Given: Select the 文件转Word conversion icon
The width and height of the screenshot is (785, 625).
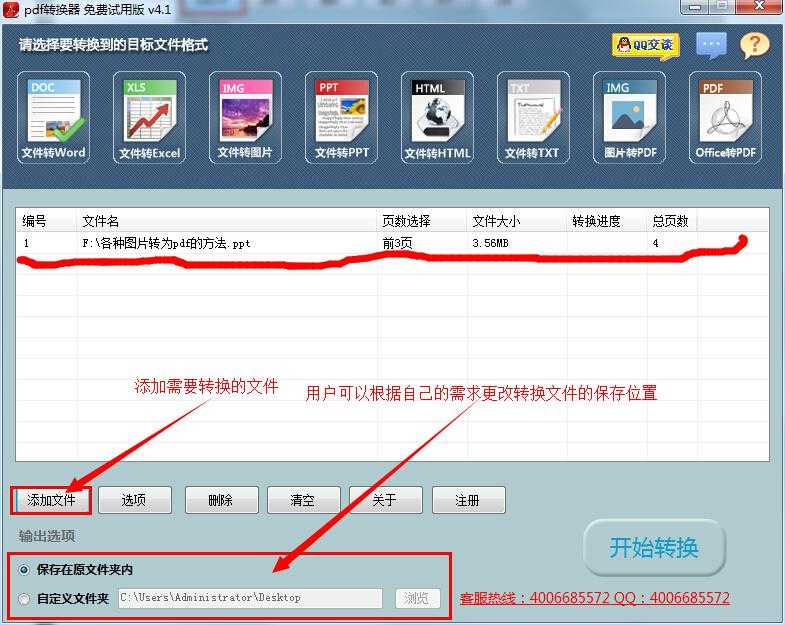Looking at the screenshot, I should point(55,117).
